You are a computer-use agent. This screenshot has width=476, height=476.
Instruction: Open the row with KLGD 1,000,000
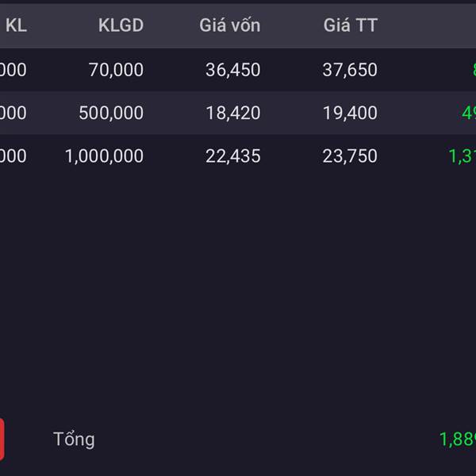point(238,155)
